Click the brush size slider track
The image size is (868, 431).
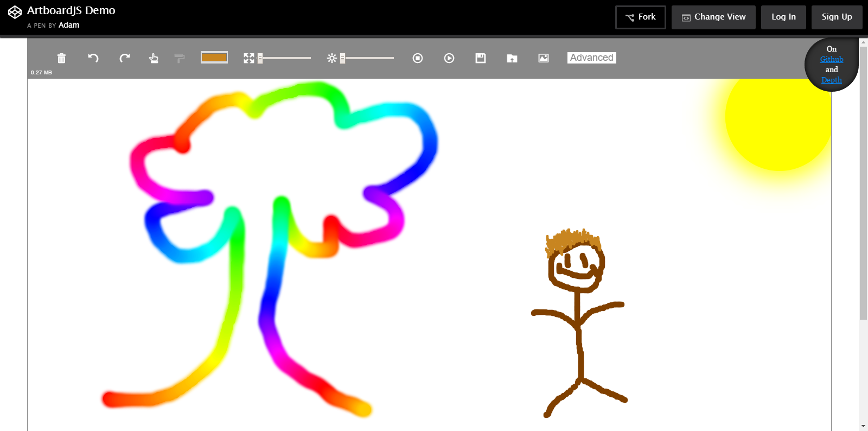coord(286,58)
